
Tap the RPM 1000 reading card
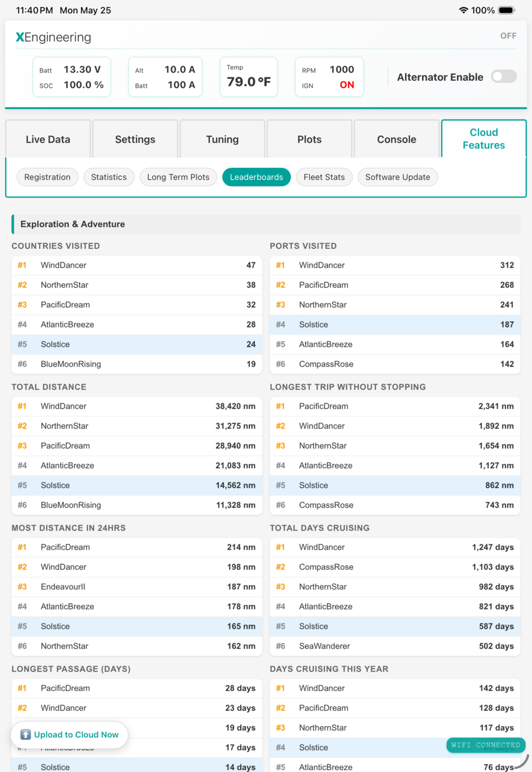(329, 77)
